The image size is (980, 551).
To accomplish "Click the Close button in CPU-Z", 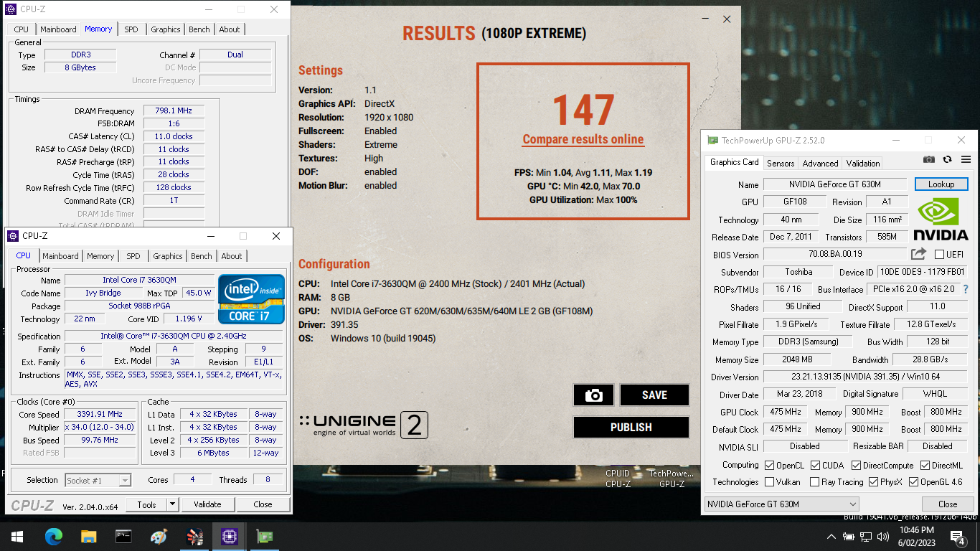I will click(263, 504).
